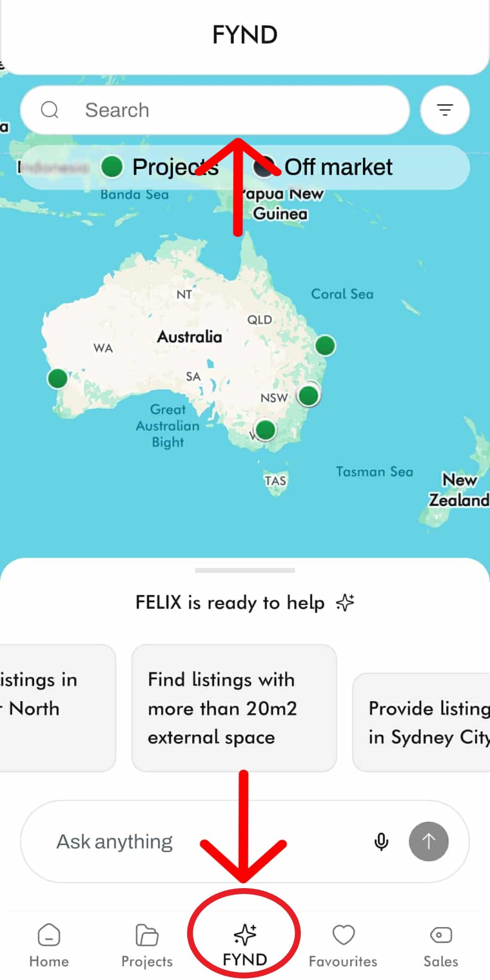Viewport: 490px width, 980px height.
Task: Expand the FELIX panel drag handle
Action: point(244,570)
